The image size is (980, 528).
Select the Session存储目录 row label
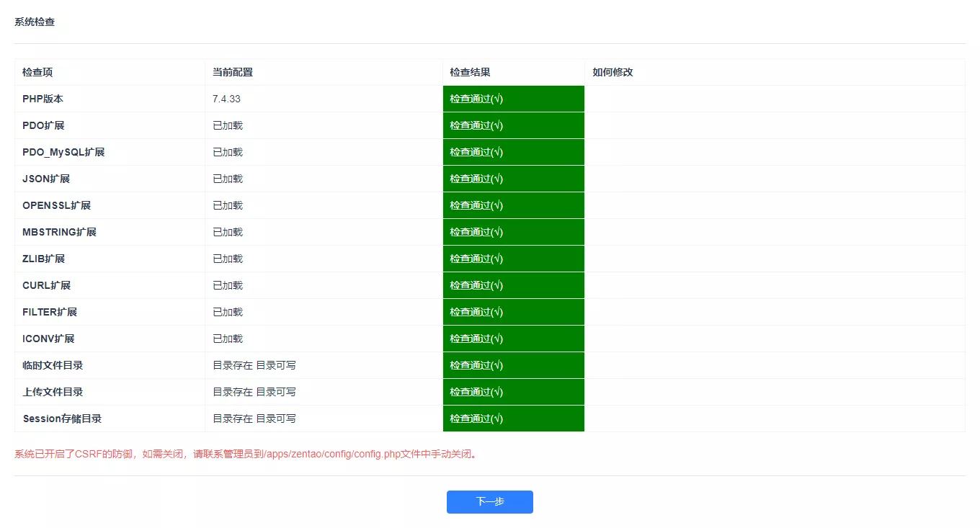pos(62,419)
